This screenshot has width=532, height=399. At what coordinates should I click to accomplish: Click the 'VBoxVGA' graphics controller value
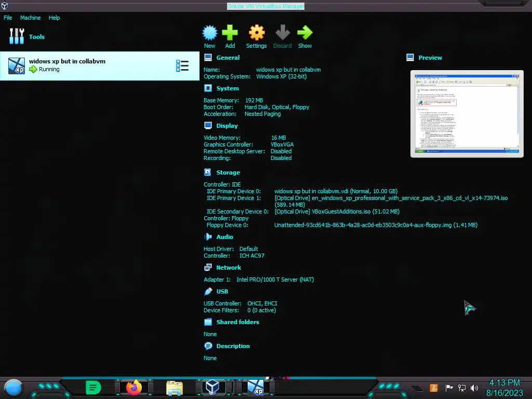[x=282, y=144]
